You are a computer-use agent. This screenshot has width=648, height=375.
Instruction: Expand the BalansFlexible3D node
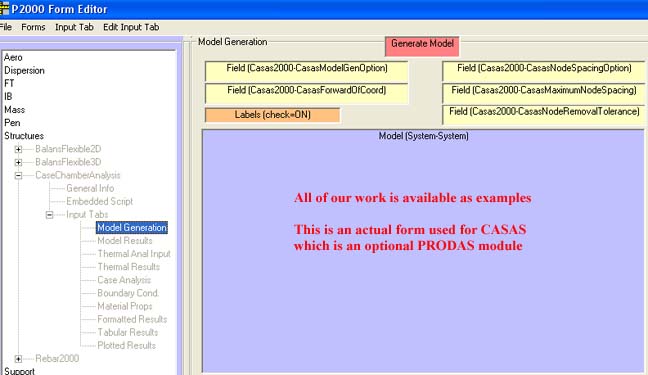[x=18, y=162]
